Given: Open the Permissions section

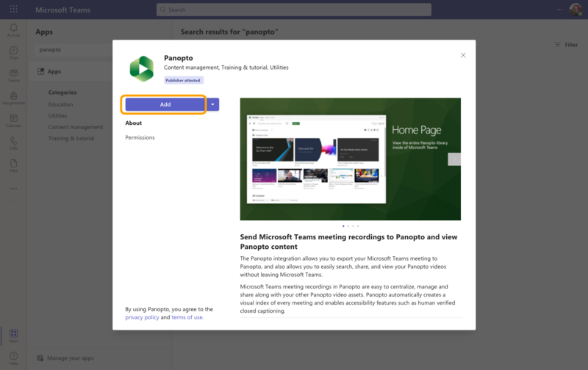Looking at the screenshot, I should [140, 138].
